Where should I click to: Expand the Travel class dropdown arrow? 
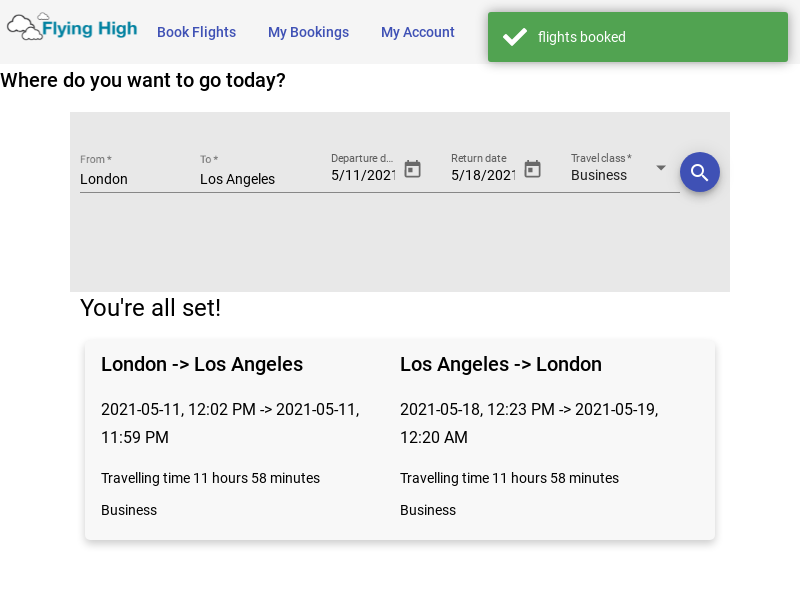[x=661, y=168]
